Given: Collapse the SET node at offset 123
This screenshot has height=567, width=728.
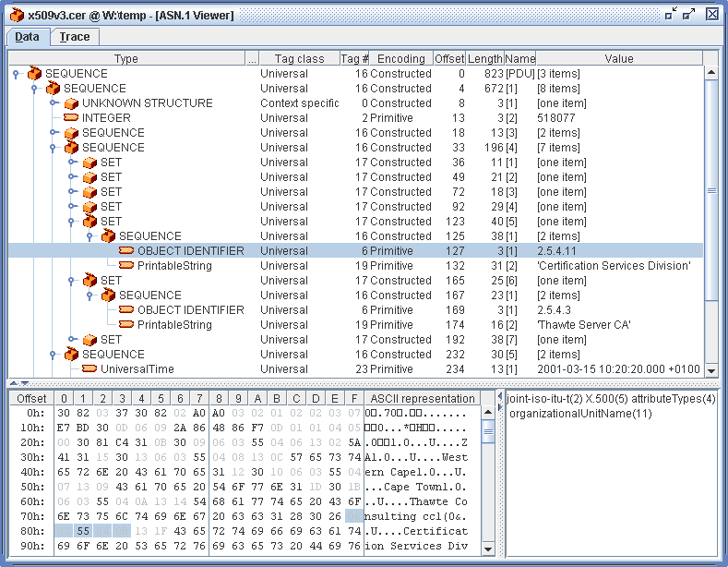Looking at the screenshot, I should tap(71, 222).
